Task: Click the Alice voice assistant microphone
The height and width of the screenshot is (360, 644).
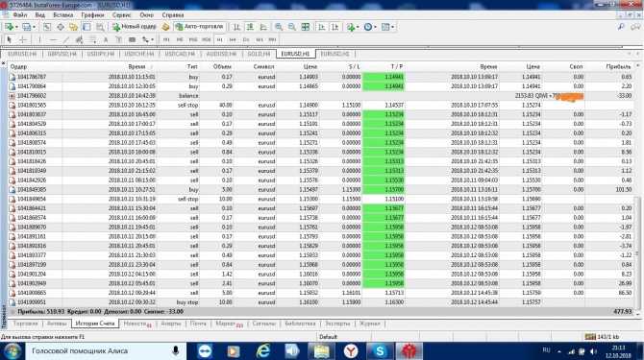Action: pyautogui.click(x=176, y=351)
